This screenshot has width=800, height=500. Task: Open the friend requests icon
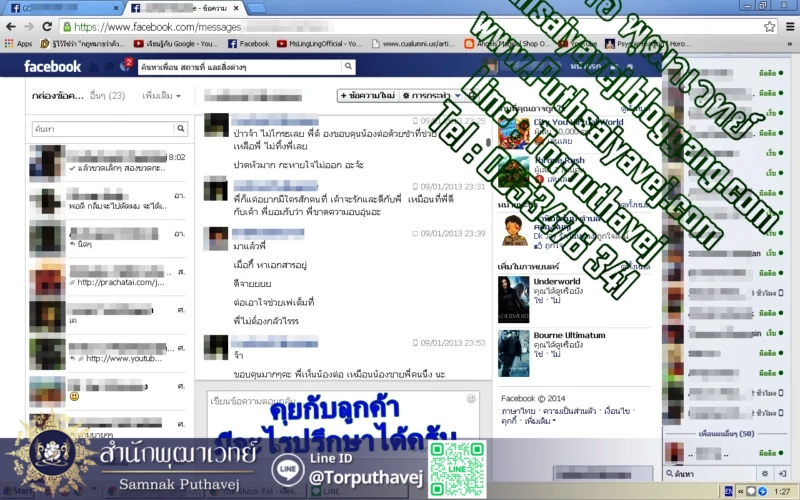click(94, 66)
